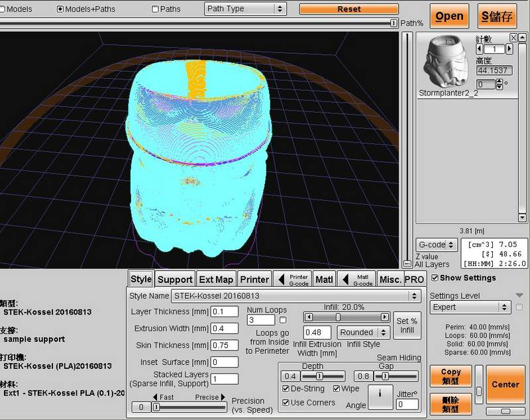530x420 pixels.
Task: Click the Center button
Action: 505,384
